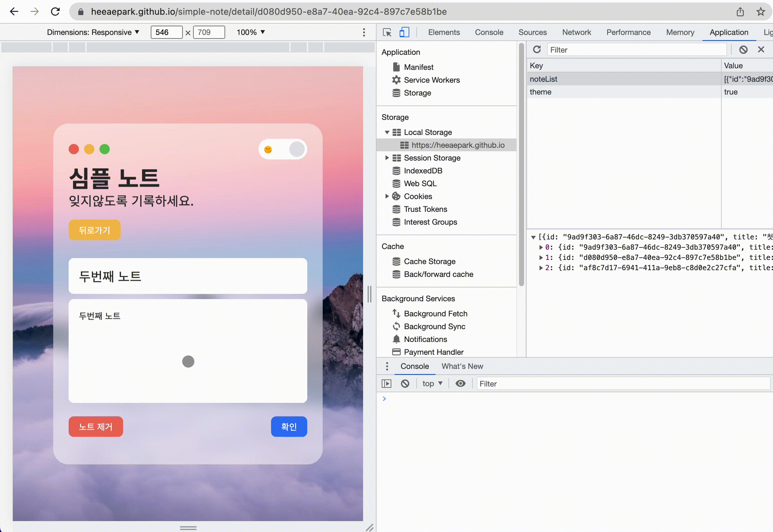Clear the console with block icon

(405, 384)
